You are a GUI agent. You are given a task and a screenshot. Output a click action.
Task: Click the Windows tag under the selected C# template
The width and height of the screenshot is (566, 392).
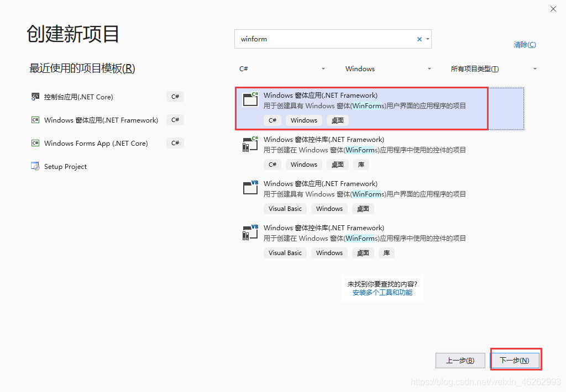(304, 120)
